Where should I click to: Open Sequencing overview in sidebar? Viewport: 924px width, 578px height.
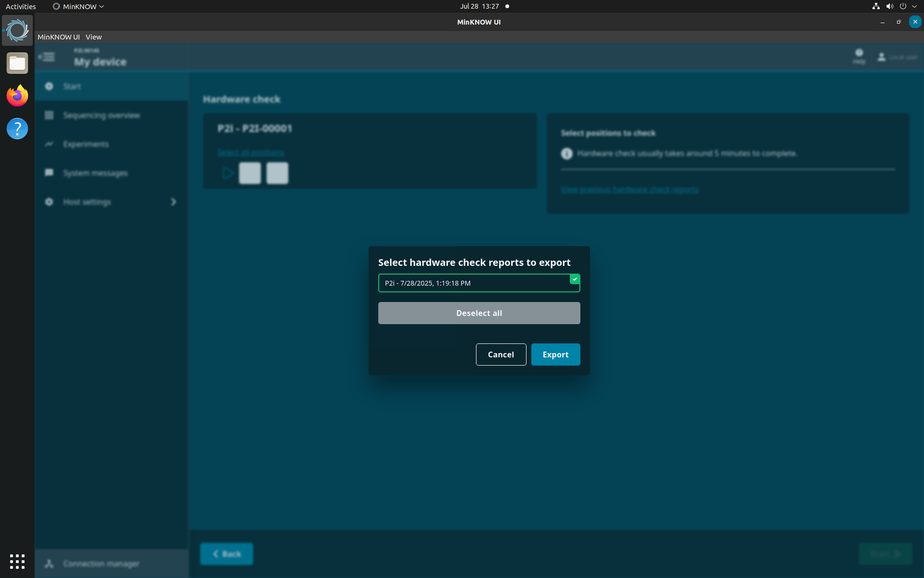(112, 115)
